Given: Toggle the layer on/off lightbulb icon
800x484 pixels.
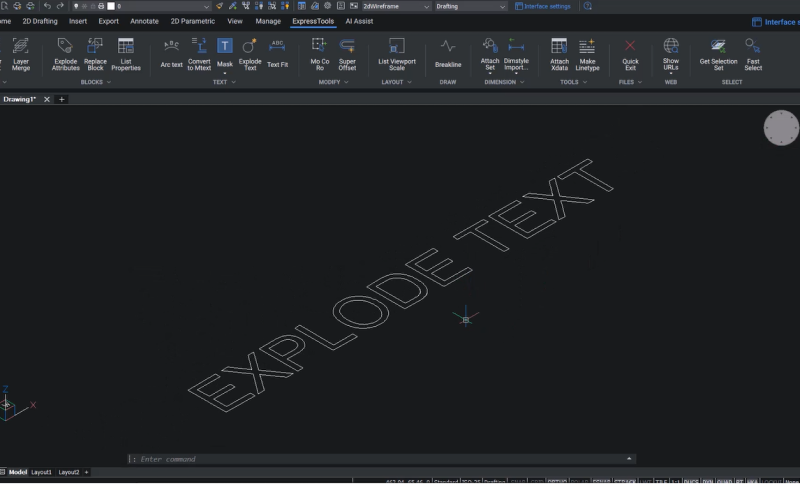Looking at the screenshot, I should click(x=76, y=6).
